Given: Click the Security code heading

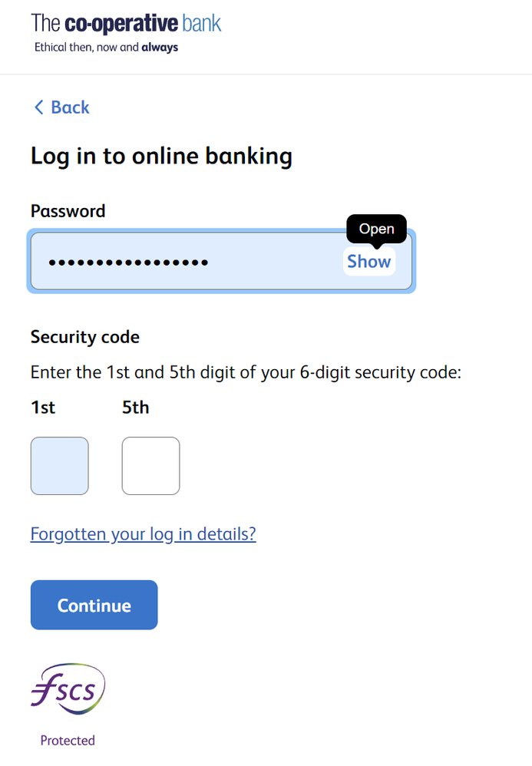Looking at the screenshot, I should (x=85, y=337).
